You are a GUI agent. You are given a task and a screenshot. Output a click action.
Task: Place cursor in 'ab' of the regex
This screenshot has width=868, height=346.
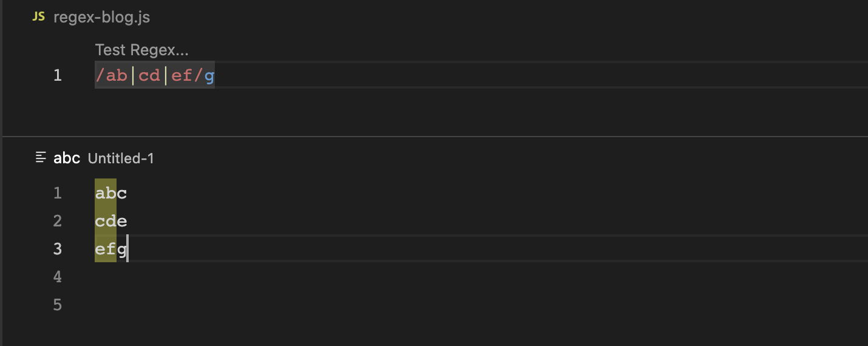coord(117,76)
